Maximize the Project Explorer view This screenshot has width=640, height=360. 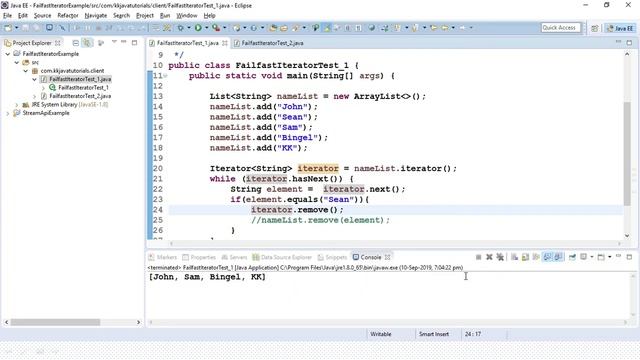click(x=134, y=42)
